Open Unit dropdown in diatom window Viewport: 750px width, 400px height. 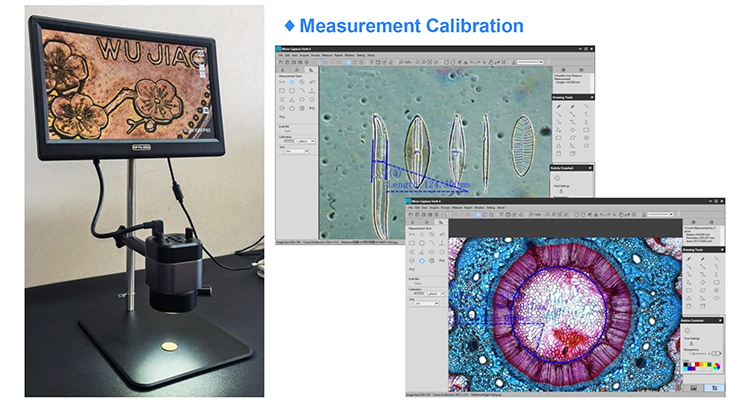[x=297, y=151]
